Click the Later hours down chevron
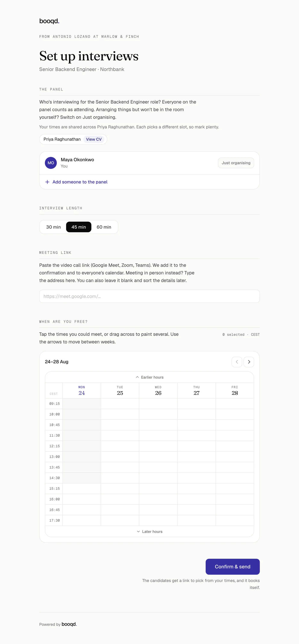This screenshot has height=644, width=299. pos(138,531)
